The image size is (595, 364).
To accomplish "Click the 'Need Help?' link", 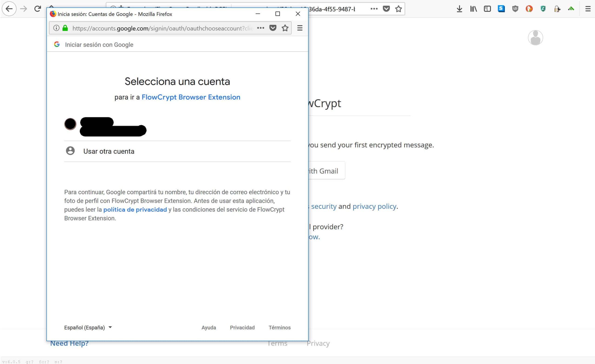I will click(x=69, y=344).
